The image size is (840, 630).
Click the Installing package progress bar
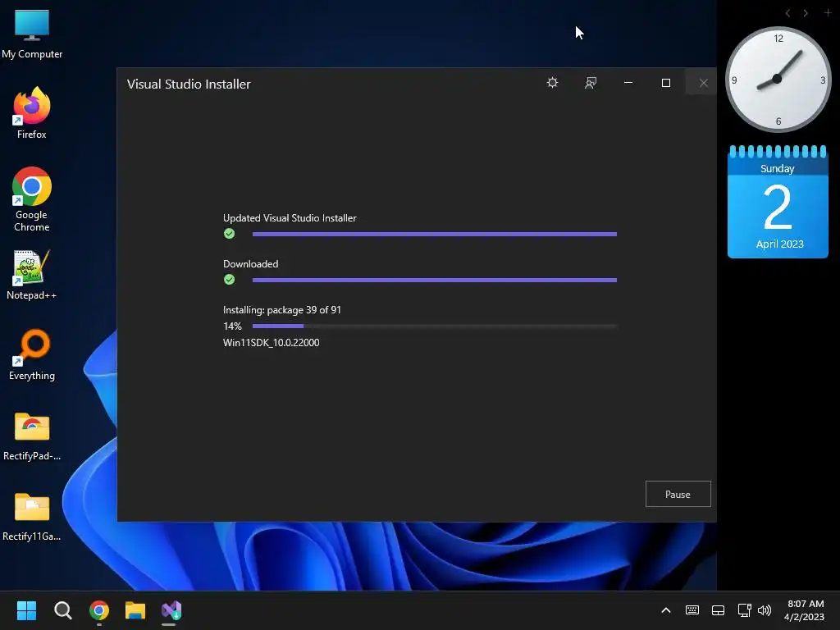(435, 326)
